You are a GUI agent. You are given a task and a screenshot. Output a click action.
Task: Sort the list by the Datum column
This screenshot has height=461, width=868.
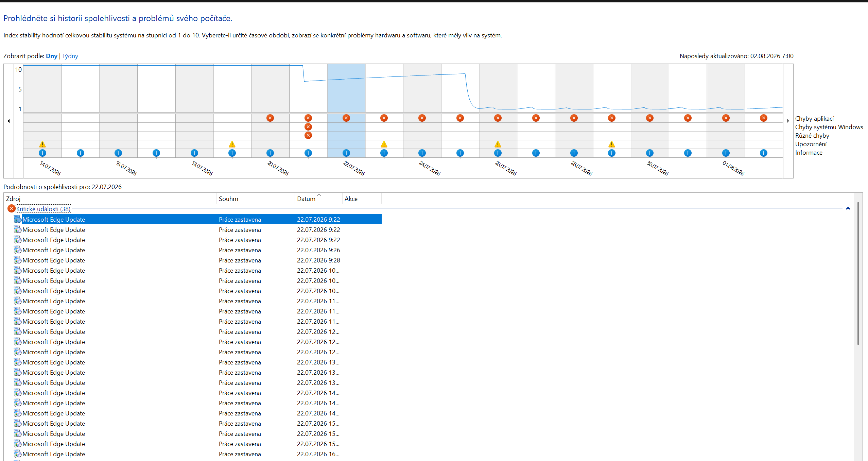pos(319,199)
